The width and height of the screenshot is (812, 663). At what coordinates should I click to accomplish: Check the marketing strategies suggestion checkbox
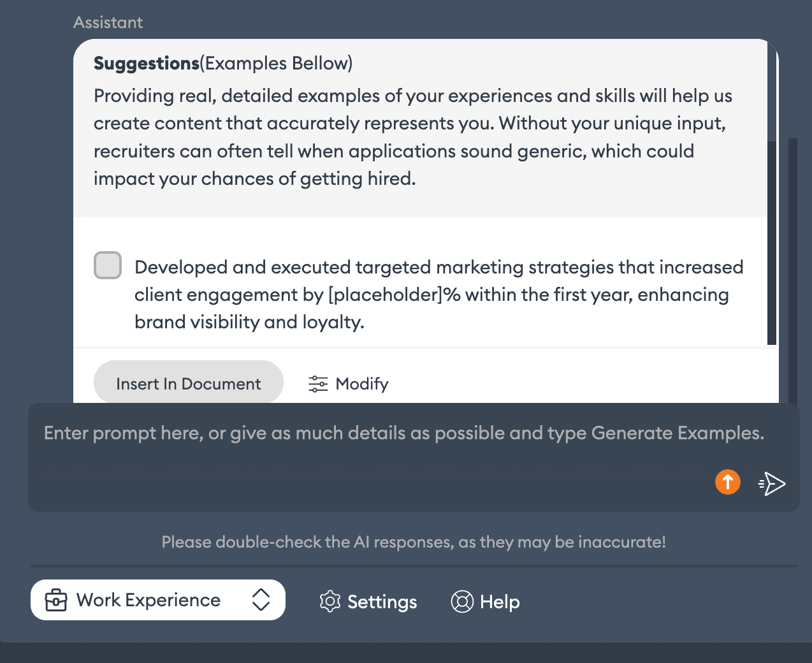(108, 265)
